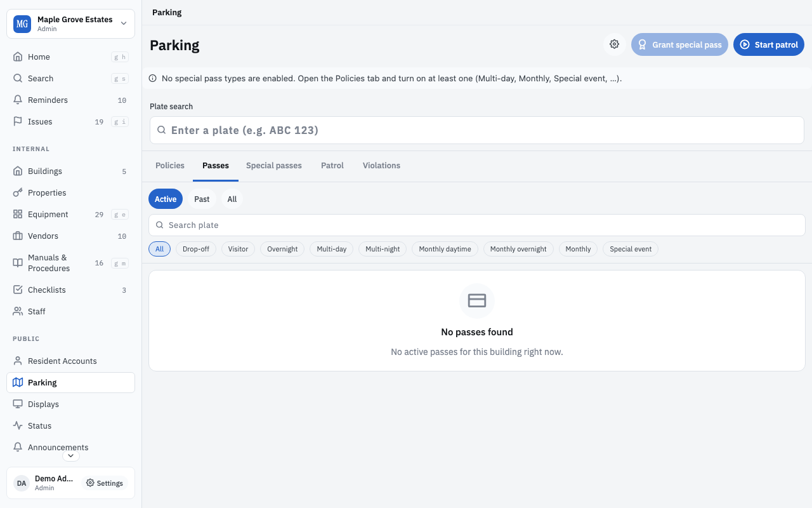Click the Plate search label
This screenshot has height=508, width=812.
171,107
